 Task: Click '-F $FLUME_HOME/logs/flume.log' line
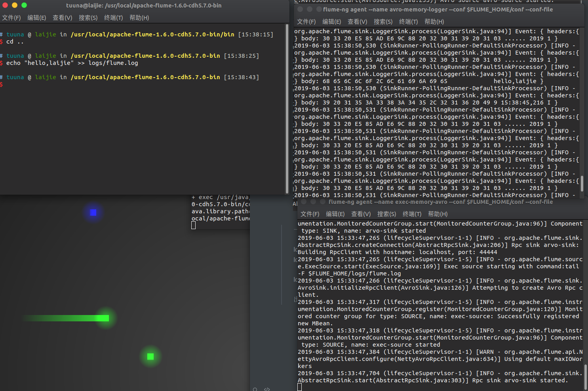[x=349, y=273]
